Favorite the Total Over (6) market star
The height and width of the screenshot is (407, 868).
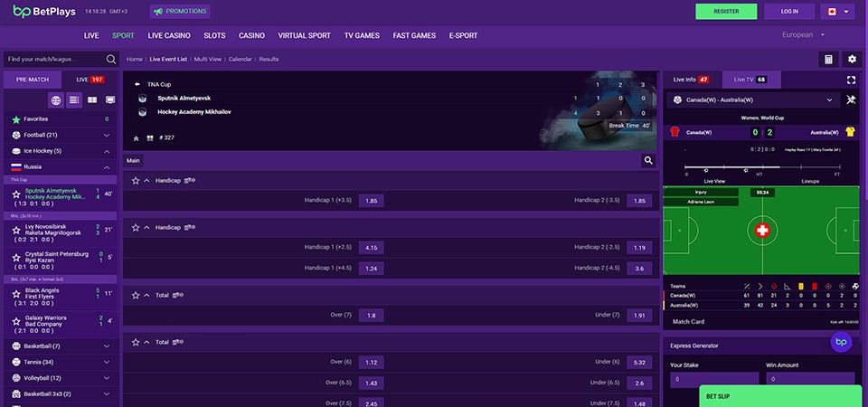(136, 342)
